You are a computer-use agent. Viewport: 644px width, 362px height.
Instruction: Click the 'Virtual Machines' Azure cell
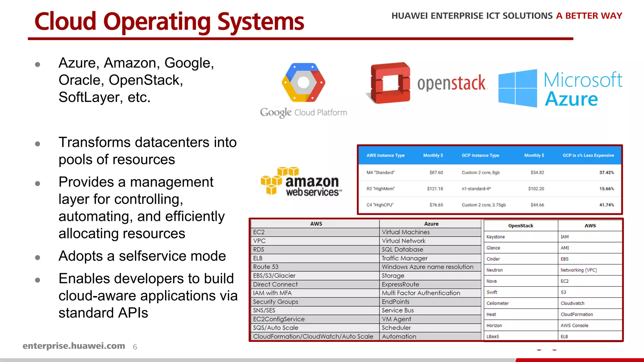(430, 232)
